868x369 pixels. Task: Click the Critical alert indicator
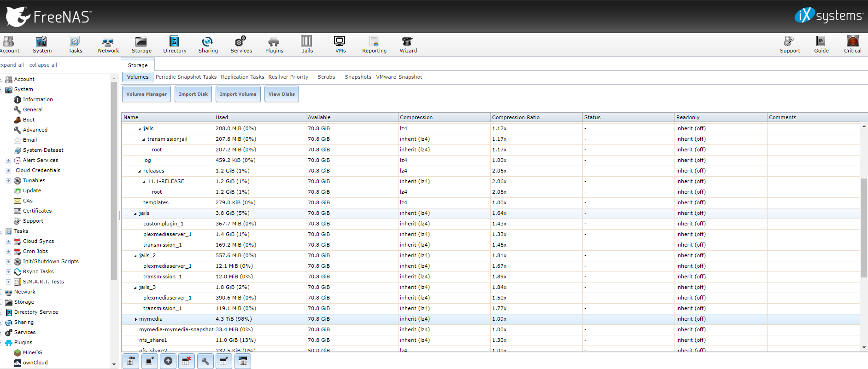pos(852,45)
